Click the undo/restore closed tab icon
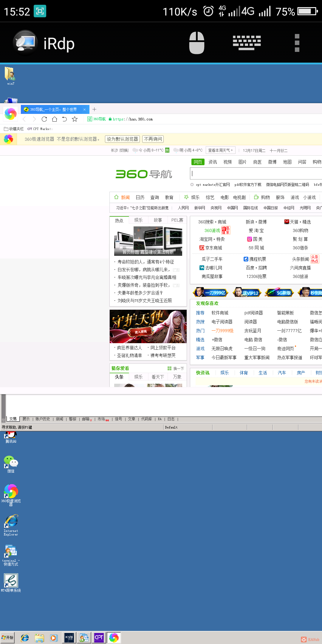This screenshot has height=644, width=322. coord(64,119)
